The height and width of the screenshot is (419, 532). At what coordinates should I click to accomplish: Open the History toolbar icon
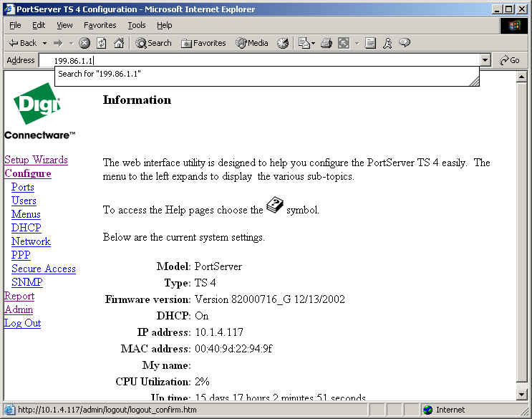[283, 43]
